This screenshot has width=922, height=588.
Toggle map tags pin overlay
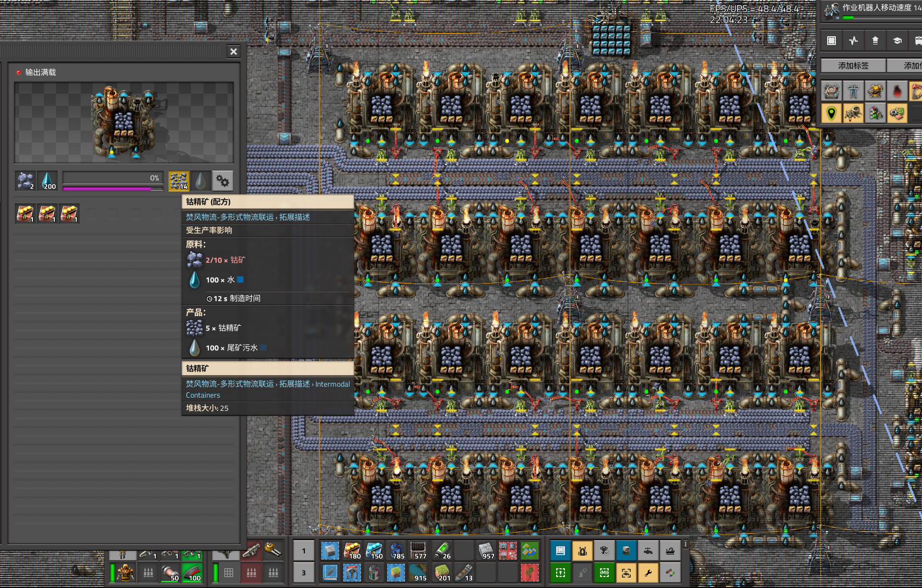[832, 114]
